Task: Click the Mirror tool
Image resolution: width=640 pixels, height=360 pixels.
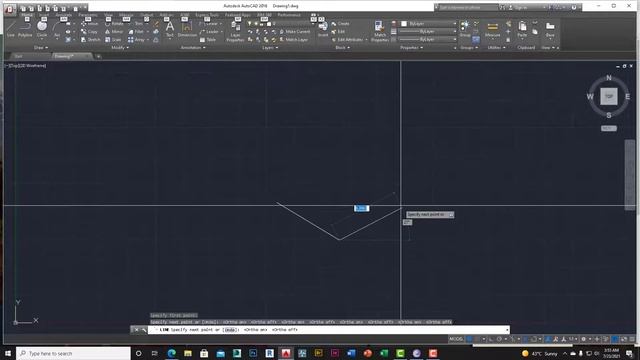Action: click(x=114, y=31)
